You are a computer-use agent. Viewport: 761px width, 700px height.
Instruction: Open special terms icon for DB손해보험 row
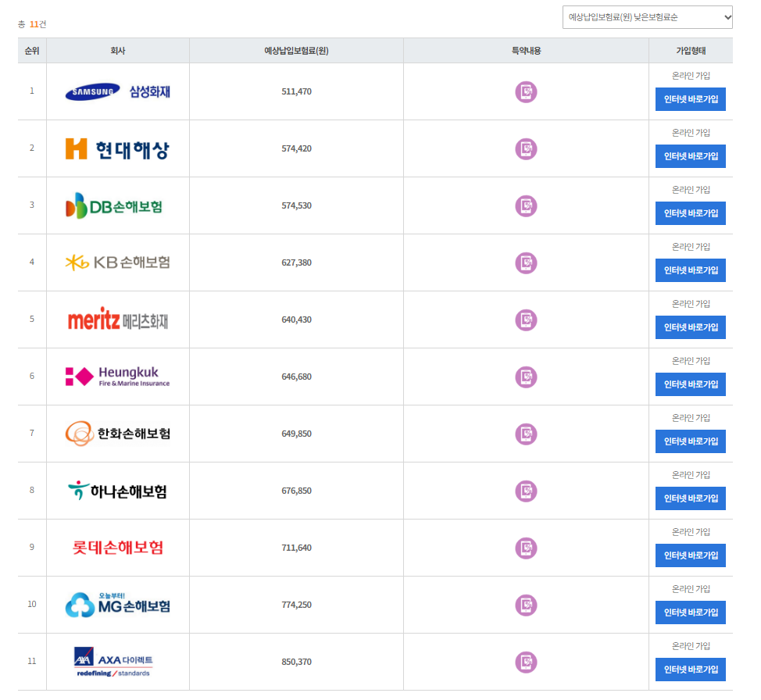(526, 206)
